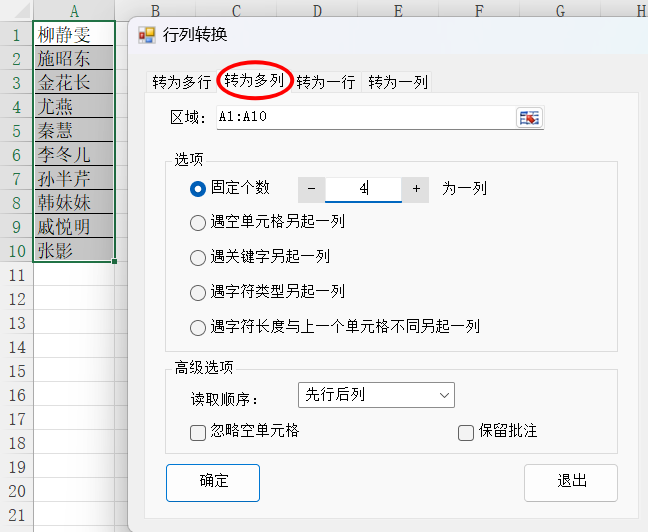The height and width of the screenshot is (532, 648).
Task: Select cell containing 金花长
Action: click(74, 82)
